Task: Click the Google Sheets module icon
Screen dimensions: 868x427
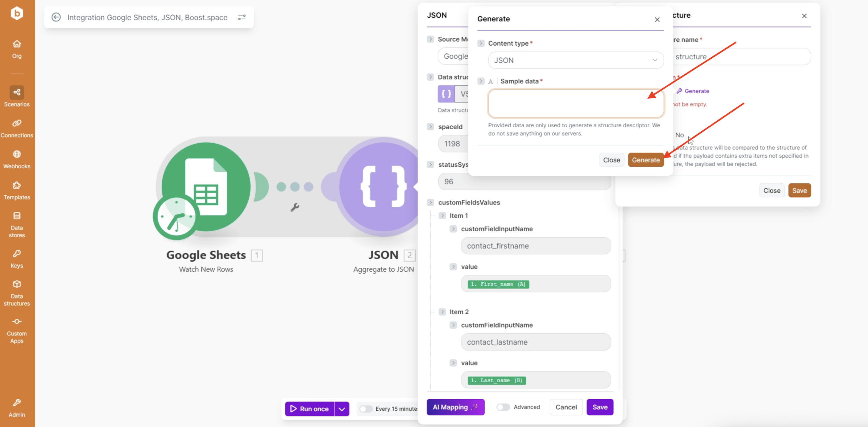Action: pyautogui.click(x=206, y=187)
